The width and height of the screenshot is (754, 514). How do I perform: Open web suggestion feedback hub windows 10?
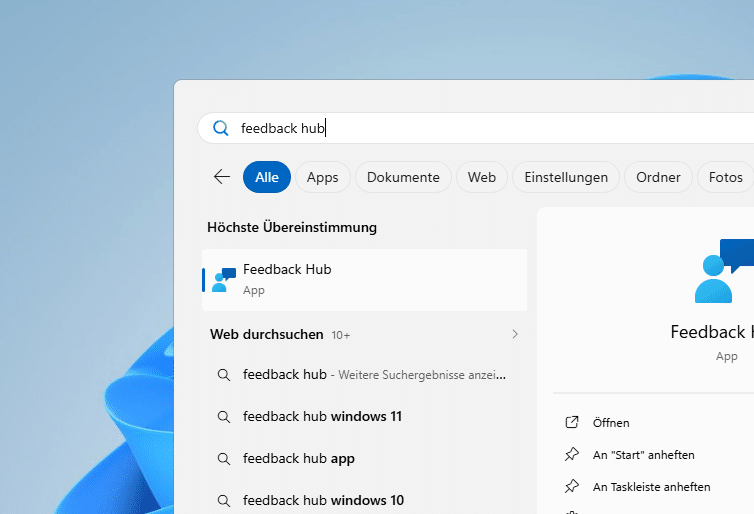(x=364, y=501)
